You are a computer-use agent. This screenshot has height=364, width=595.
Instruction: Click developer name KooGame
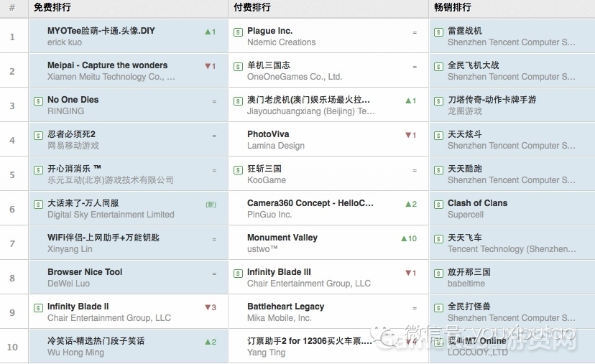[x=267, y=180]
